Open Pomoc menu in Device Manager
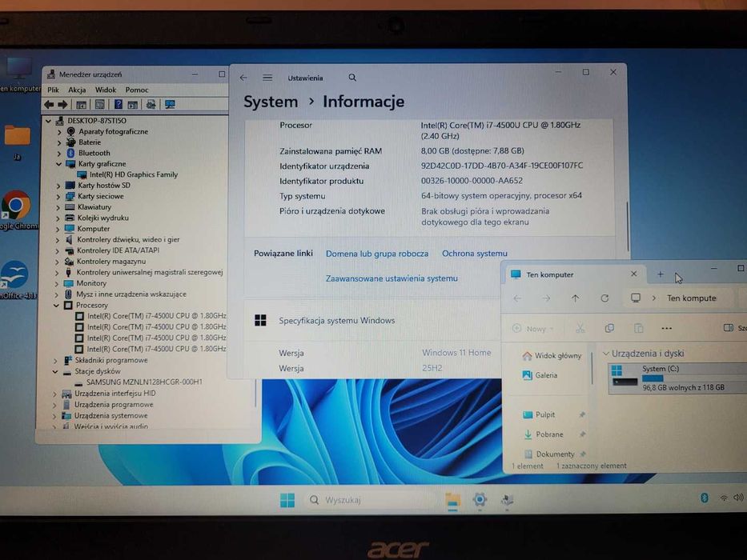 [137, 90]
